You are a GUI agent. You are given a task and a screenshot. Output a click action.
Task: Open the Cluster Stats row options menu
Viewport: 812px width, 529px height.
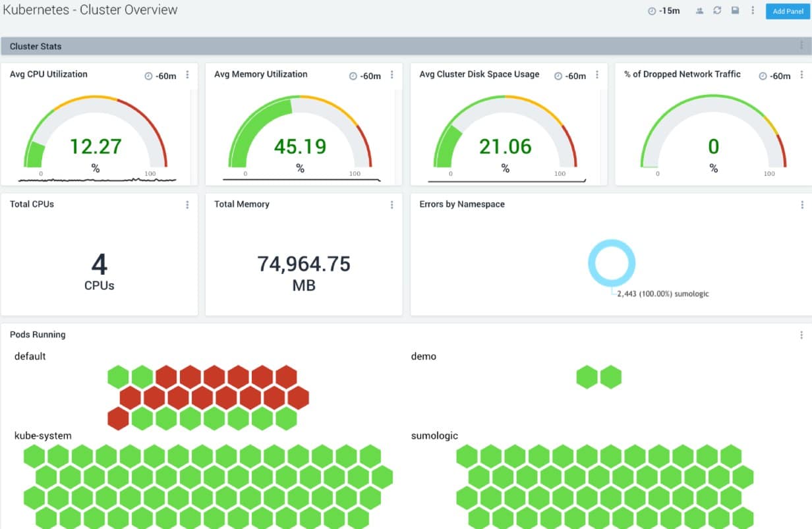point(801,46)
